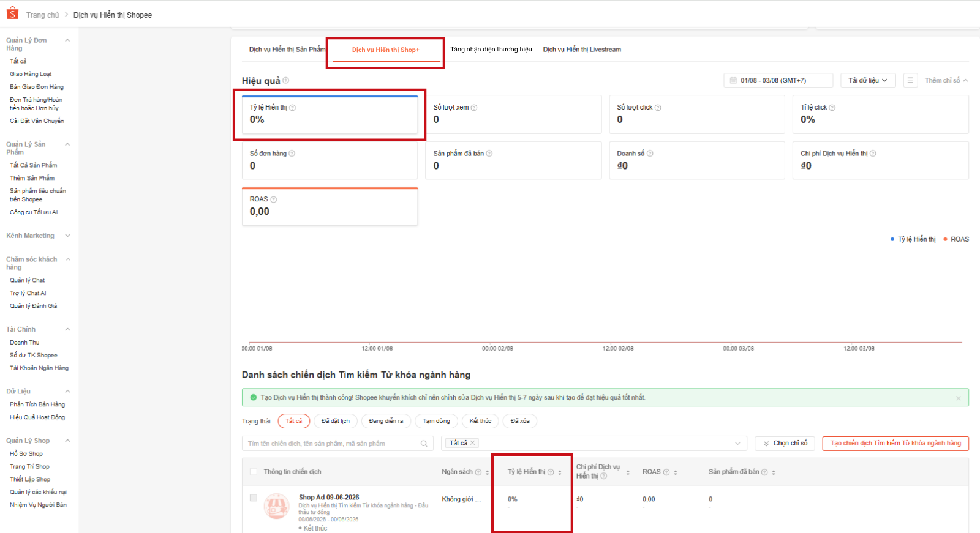Image resolution: width=980 pixels, height=533 pixels.
Task: Collapse Quản Lý Shop sidebar section
Action: pos(67,441)
